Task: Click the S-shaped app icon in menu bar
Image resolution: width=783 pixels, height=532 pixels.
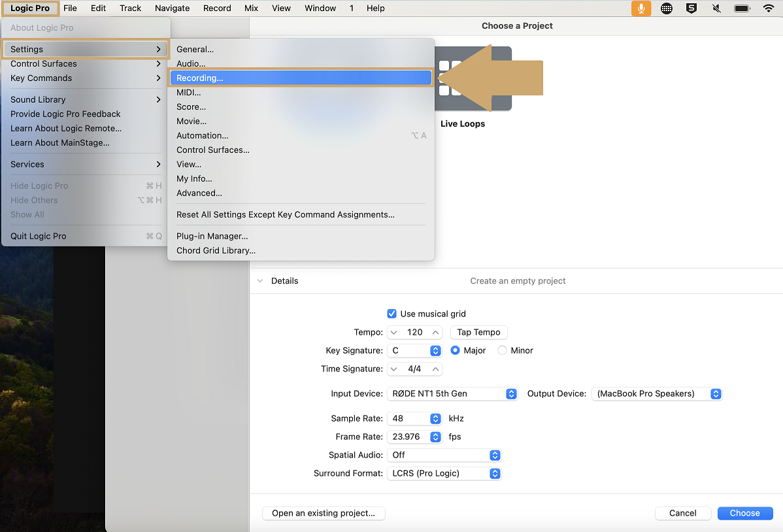Action: (691, 8)
